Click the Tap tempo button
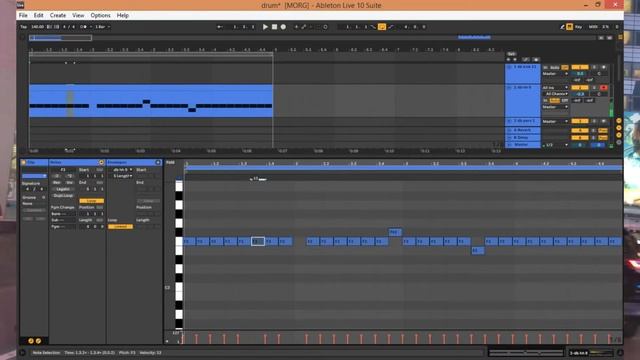Viewport: 640px width, 360px height. tap(24, 27)
